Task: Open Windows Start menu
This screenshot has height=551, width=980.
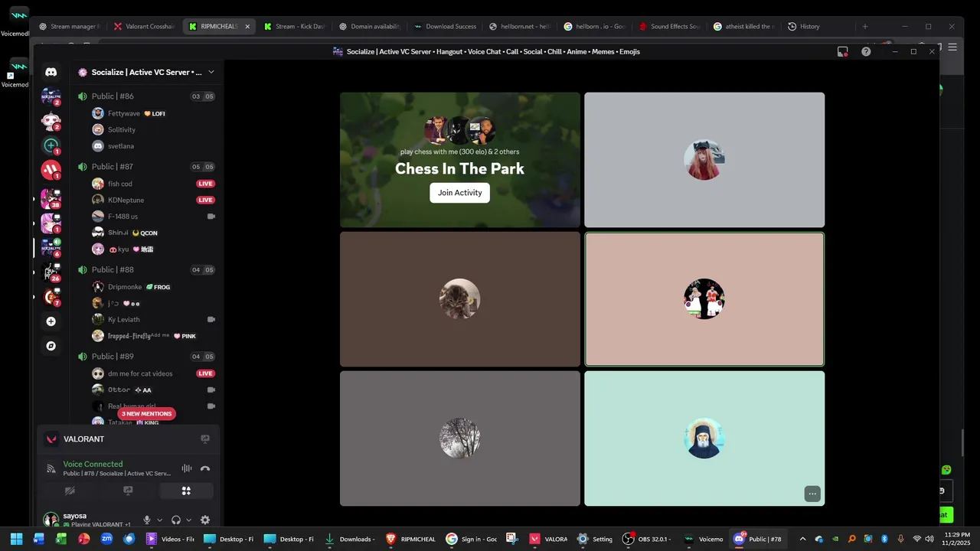Action: coord(16,539)
